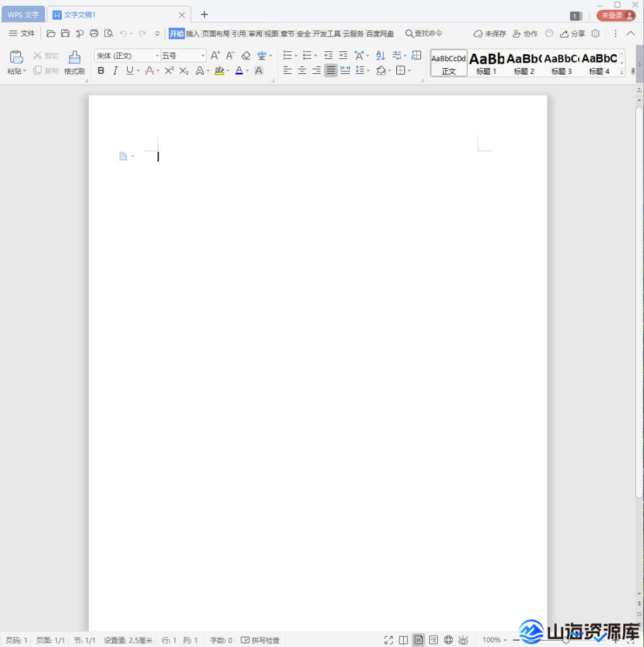Open the 页面布局 (Page Layout) tab
This screenshot has height=647, width=644.
[x=216, y=33]
